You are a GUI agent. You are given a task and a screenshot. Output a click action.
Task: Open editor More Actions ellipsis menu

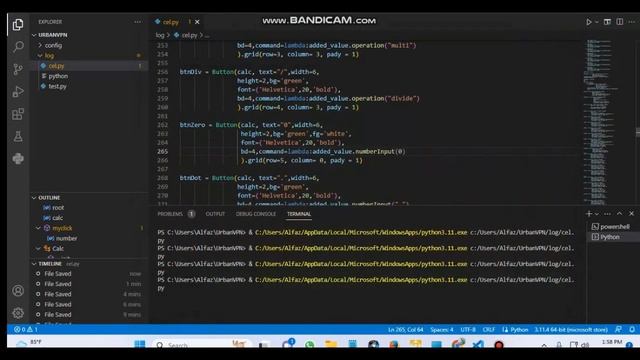coord(631,22)
